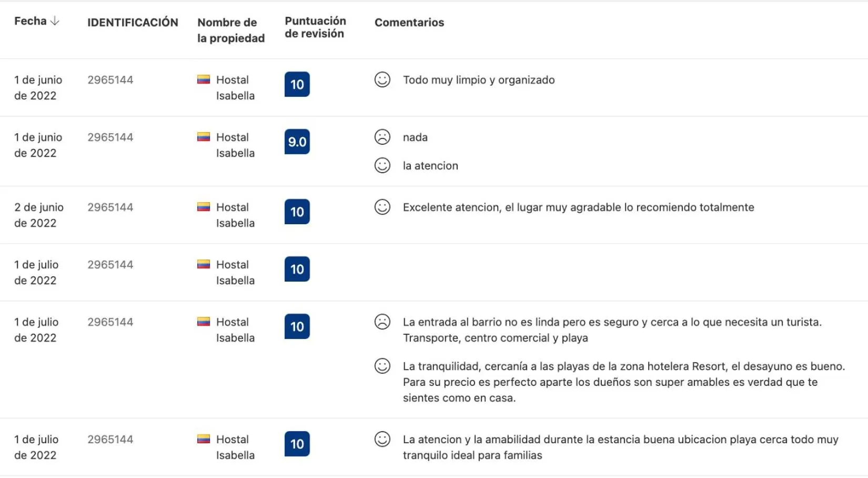Open Hostal Isabella in the 2 de junio row

(235, 215)
